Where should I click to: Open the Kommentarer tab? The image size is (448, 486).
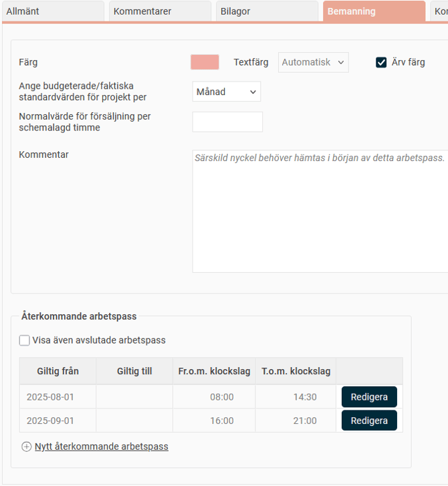click(x=160, y=11)
